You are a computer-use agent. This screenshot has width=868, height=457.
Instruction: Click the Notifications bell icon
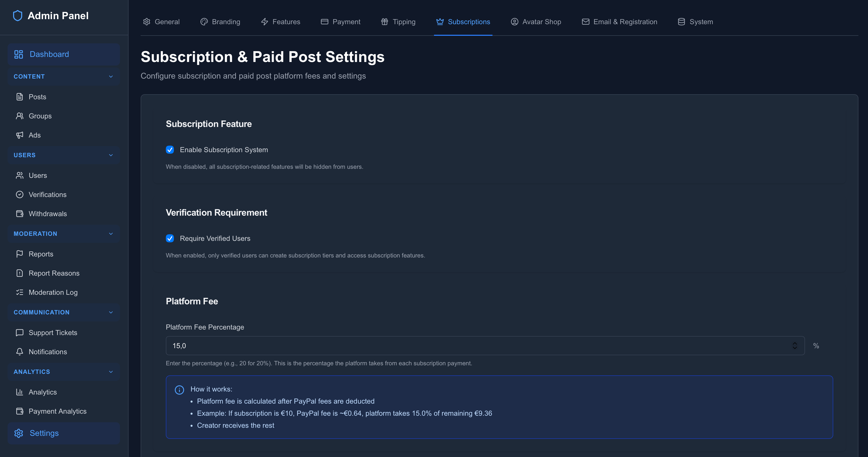click(x=20, y=352)
